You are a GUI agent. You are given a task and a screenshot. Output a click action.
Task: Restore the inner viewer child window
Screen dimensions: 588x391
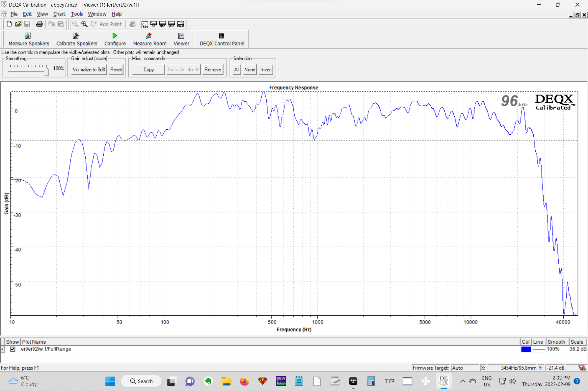click(x=577, y=15)
